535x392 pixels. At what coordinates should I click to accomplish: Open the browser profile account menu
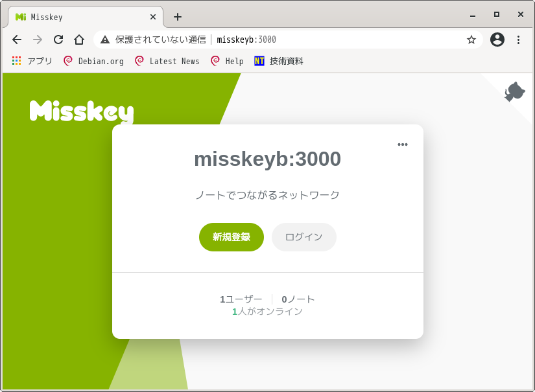tap(497, 40)
